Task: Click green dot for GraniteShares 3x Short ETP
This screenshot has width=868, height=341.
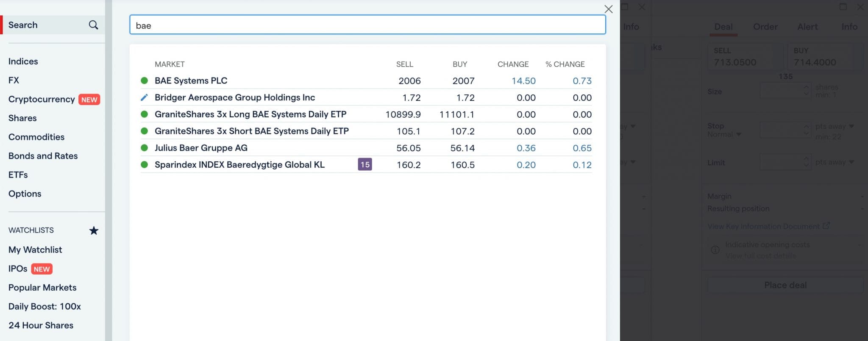Action: (144, 131)
